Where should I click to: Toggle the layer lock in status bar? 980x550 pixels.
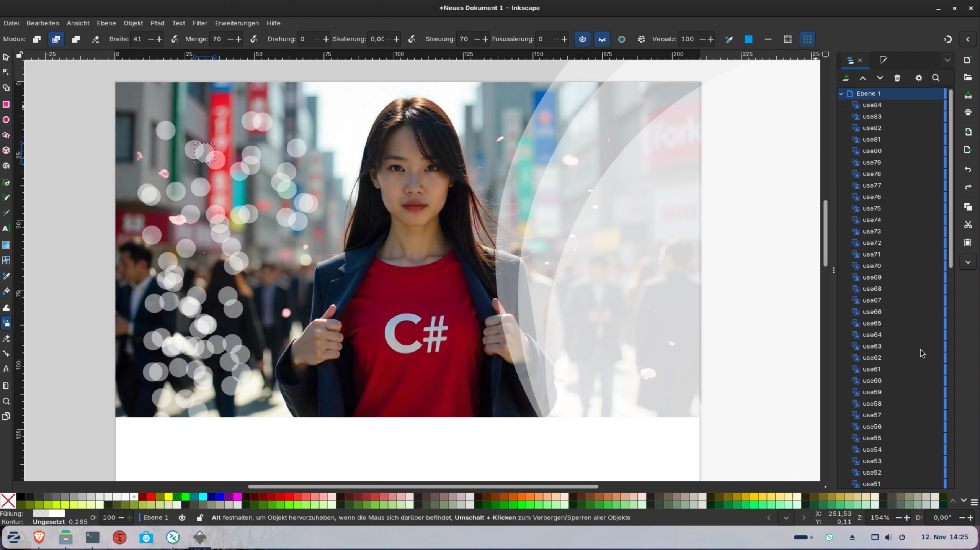coord(199,517)
